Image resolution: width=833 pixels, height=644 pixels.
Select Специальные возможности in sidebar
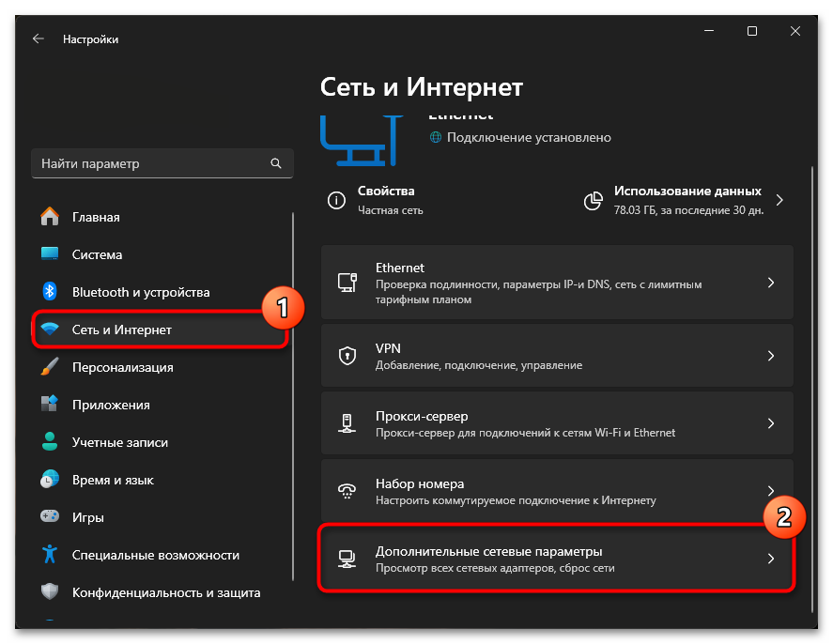click(161, 555)
